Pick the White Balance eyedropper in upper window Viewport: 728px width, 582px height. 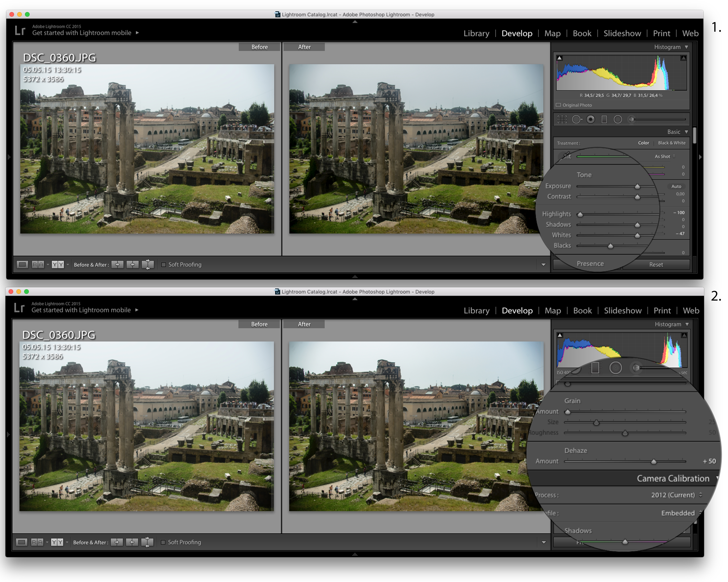(x=566, y=156)
